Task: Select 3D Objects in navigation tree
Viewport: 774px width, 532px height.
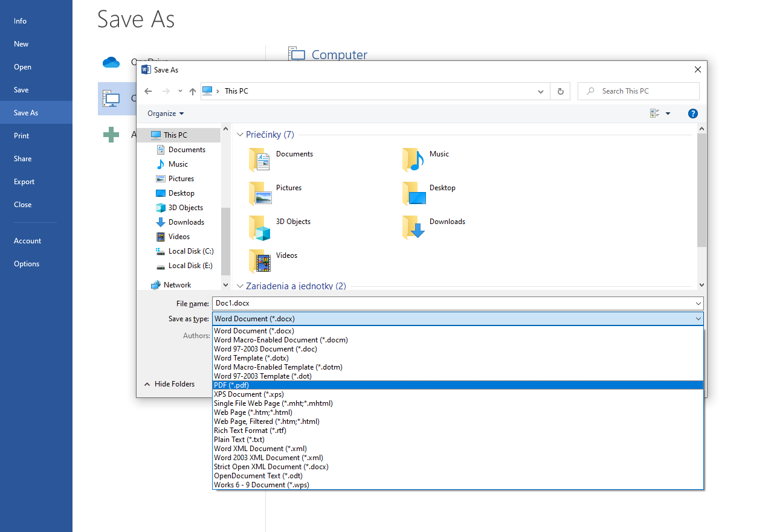Action: 184,208
